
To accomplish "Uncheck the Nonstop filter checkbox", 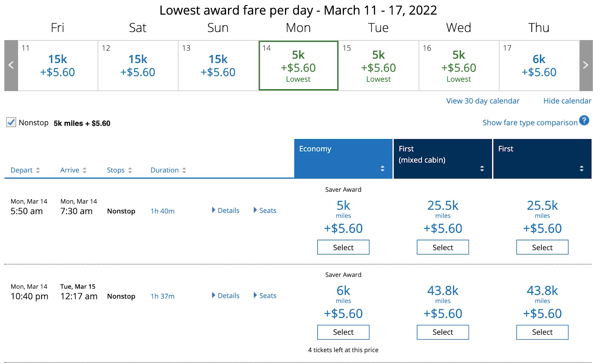I will coord(11,123).
